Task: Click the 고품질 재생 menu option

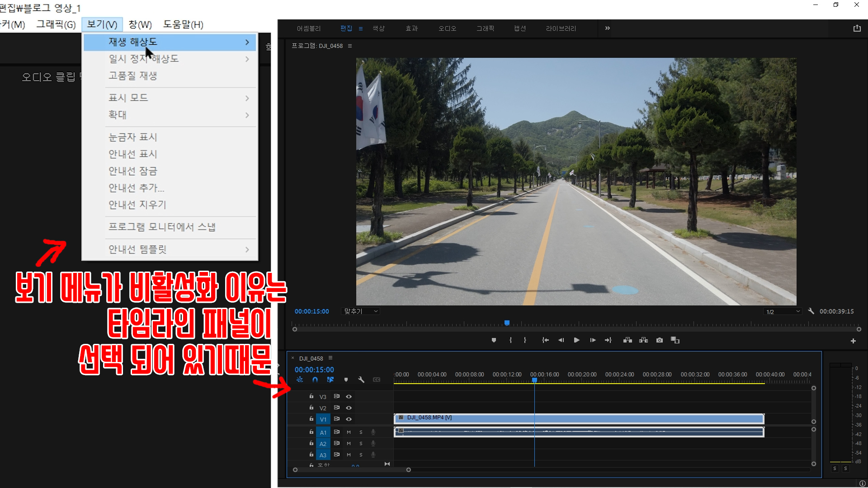Action: click(132, 76)
